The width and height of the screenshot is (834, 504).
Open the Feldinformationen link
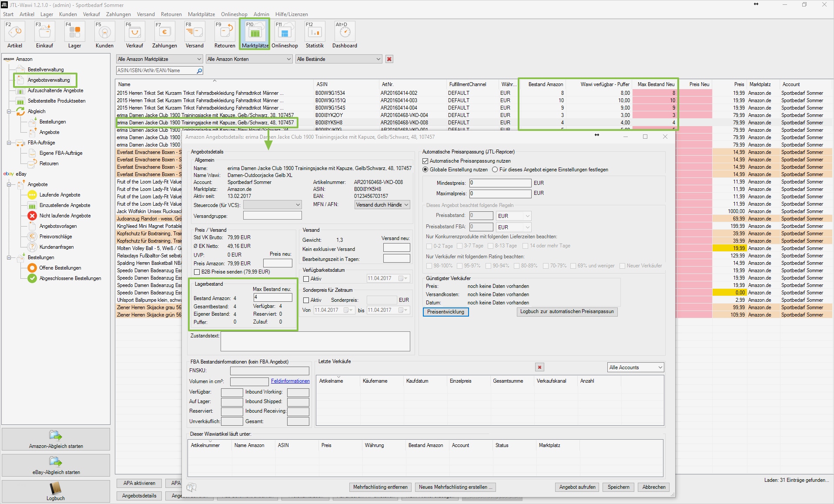pos(290,381)
